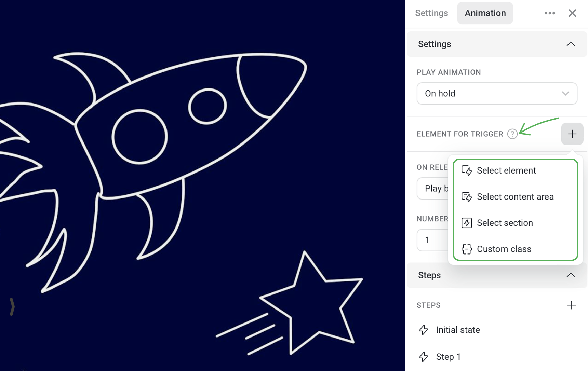The image size is (588, 371).
Task: Click the Custom class braces icon
Action: coord(467,249)
